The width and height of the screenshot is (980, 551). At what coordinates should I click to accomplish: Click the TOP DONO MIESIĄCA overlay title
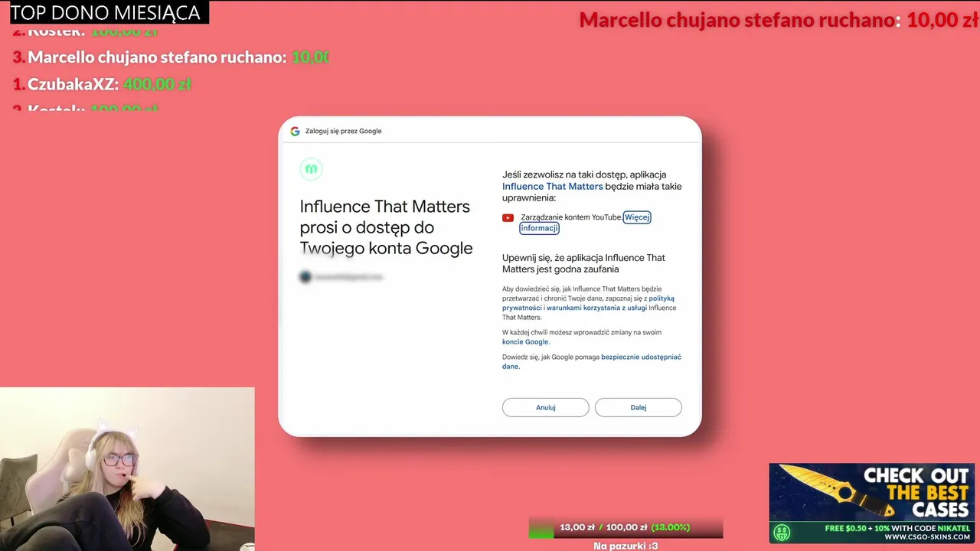[106, 12]
